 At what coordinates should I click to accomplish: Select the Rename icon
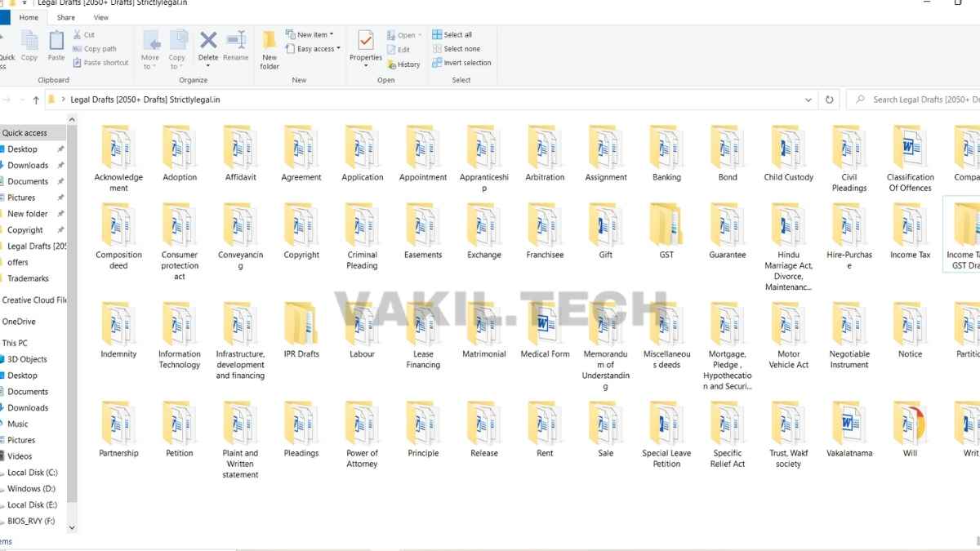236,45
